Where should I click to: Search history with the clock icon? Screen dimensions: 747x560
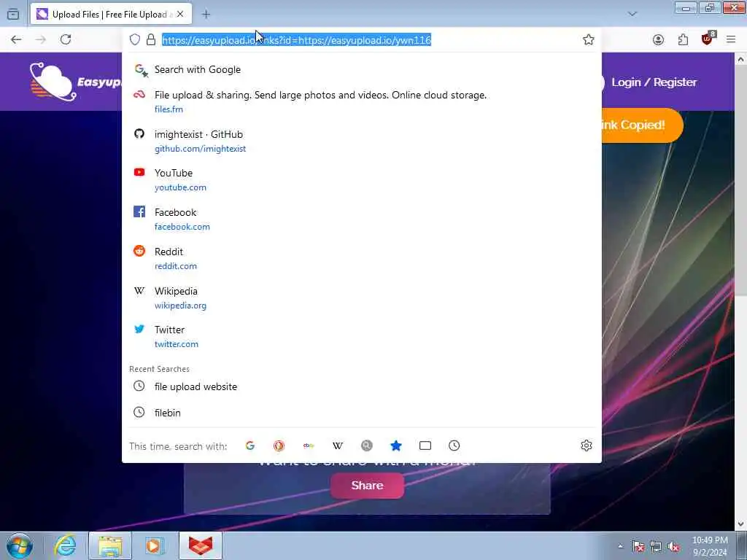(x=454, y=446)
